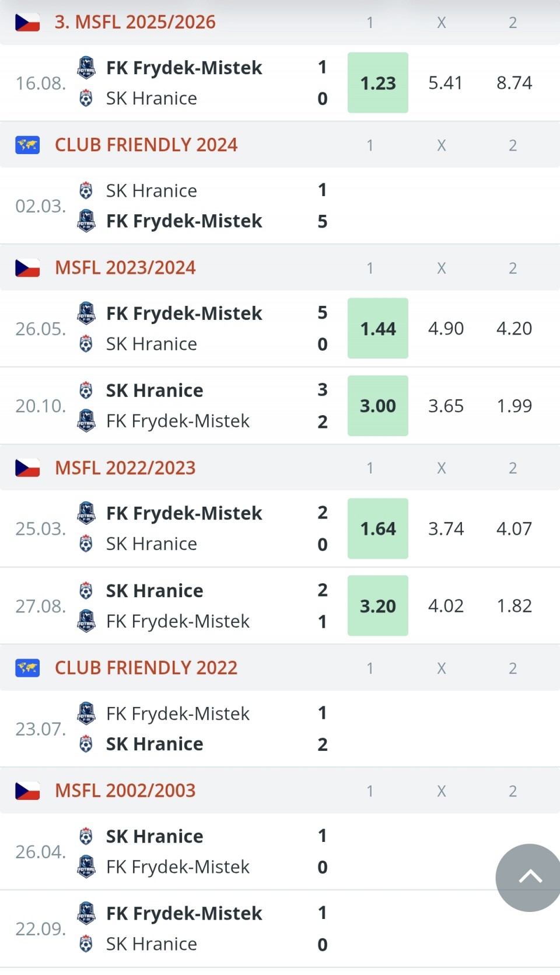Click FK Frydek-Mistek crest in 22.09. match
The width and height of the screenshot is (560, 975).
click(x=86, y=913)
